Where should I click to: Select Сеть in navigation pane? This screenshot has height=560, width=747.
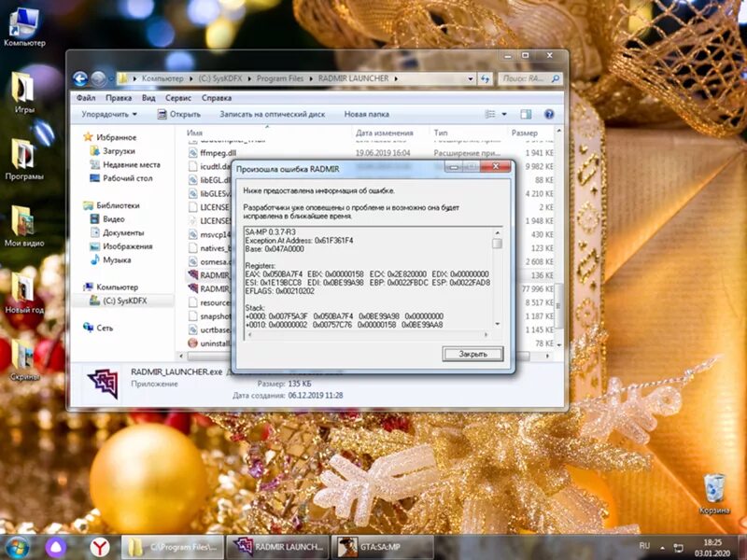[x=99, y=329]
